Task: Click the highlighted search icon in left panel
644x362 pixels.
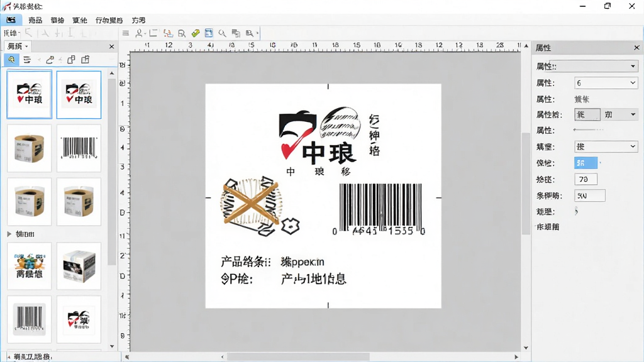Action: click(x=11, y=60)
